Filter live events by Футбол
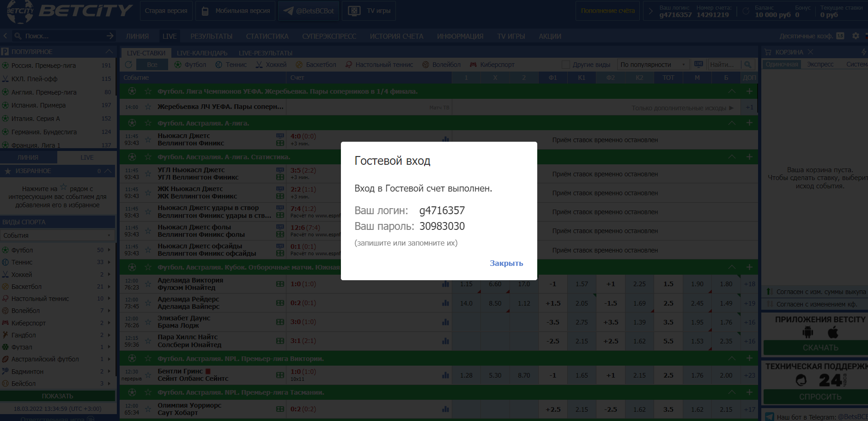The width and height of the screenshot is (868, 421). 190,65
